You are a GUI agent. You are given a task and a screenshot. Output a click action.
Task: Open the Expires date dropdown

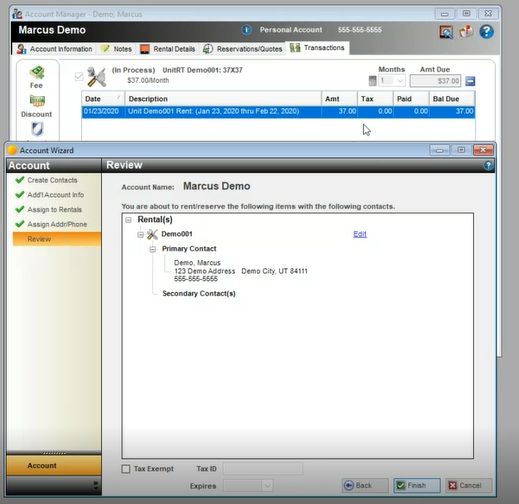[267, 486]
